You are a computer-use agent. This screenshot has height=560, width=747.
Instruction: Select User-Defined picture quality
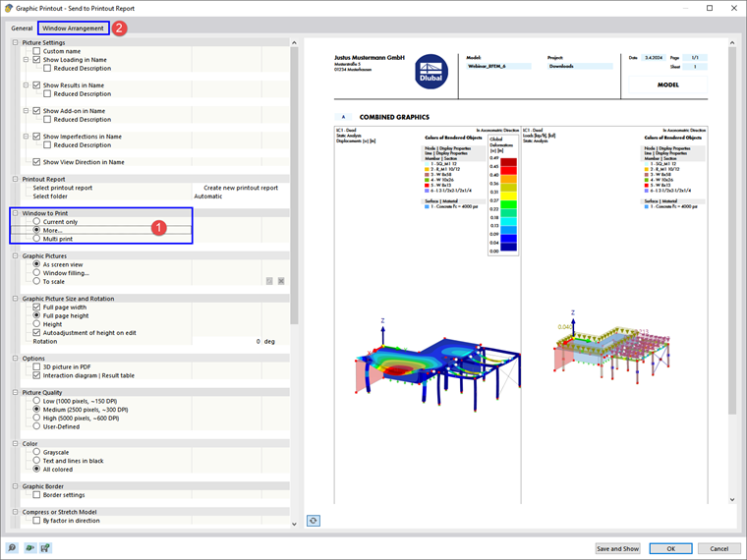coord(36,426)
